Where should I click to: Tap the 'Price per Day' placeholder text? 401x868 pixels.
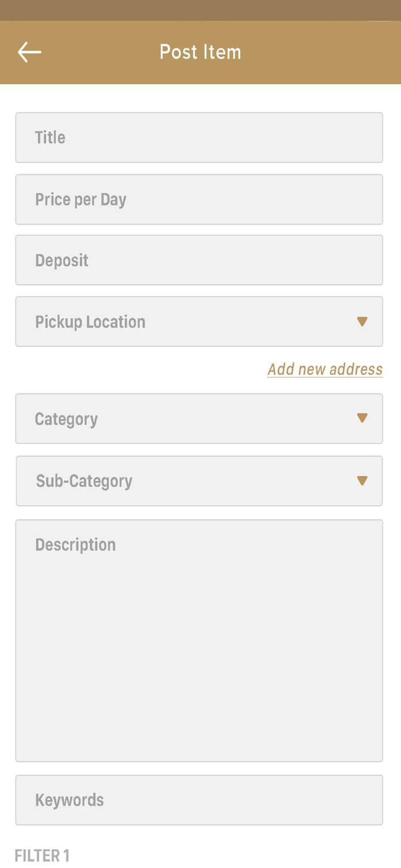point(81,200)
